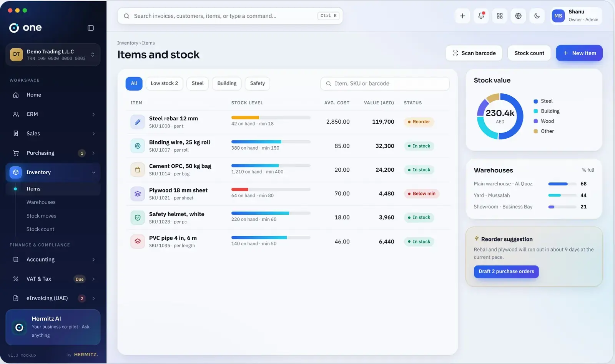Open the apps grid icon
This screenshot has height=364, width=615.
tap(500, 16)
